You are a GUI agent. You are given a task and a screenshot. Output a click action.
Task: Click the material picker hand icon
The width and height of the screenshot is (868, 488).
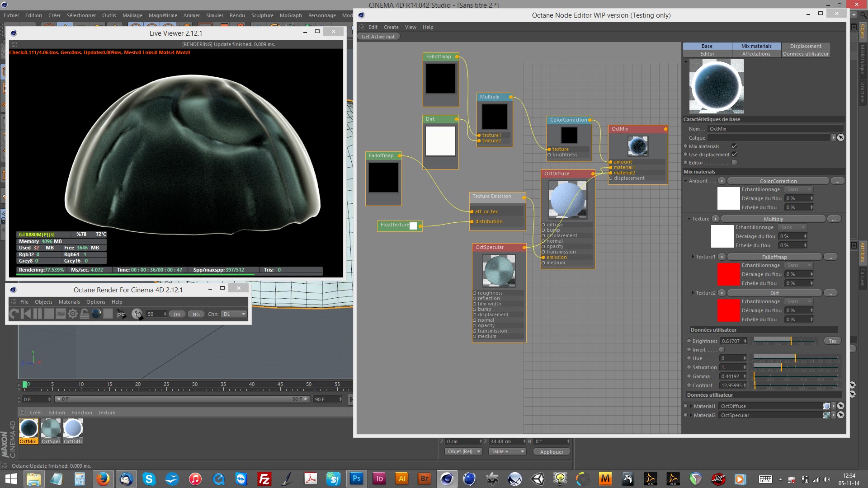(x=137, y=314)
